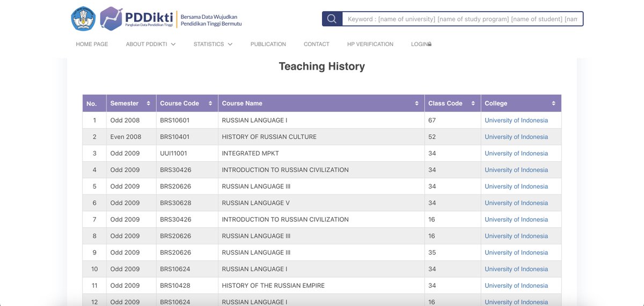This screenshot has width=644, height=306.
Task: Click the search magnifier button
Action: click(332, 19)
